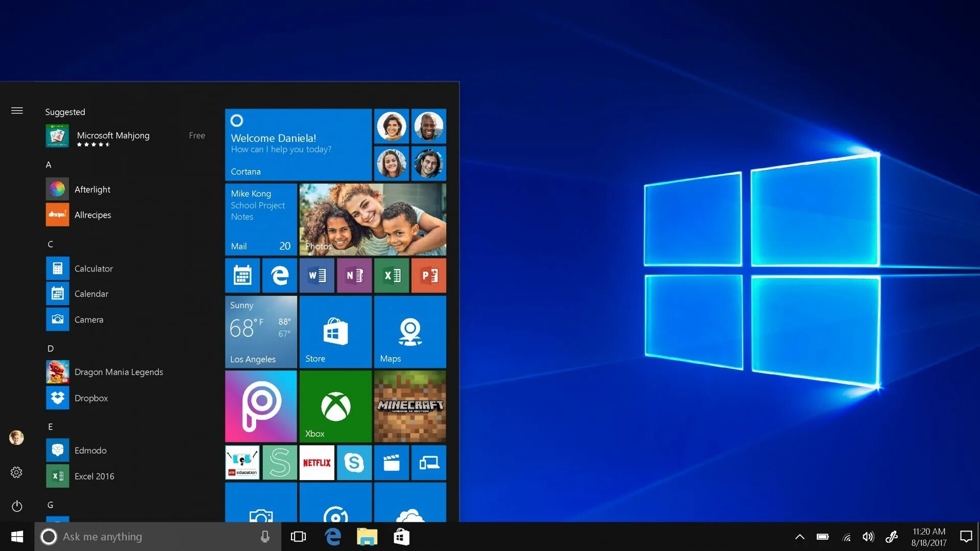Open Microsoft Store tile
The height and width of the screenshot is (551, 980).
pyautogui.click(x=335, y=331)
